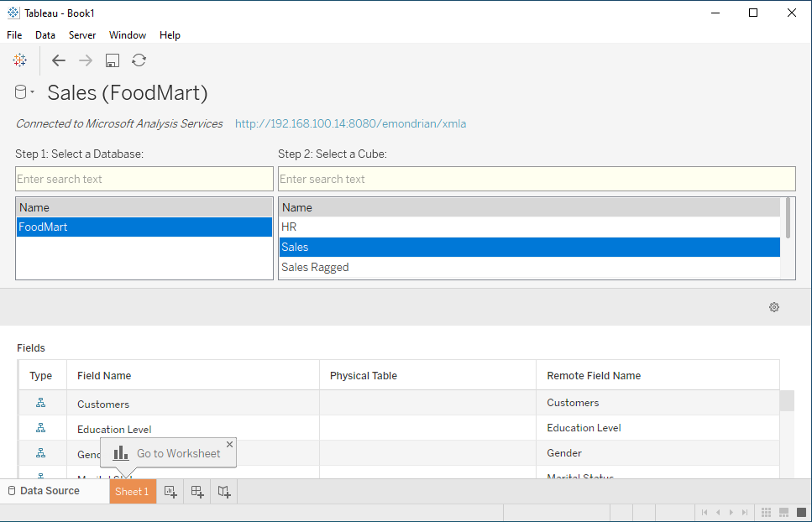Screen dimensions: 812x522
Task: Refresh the data source
Action: [139, 60]
